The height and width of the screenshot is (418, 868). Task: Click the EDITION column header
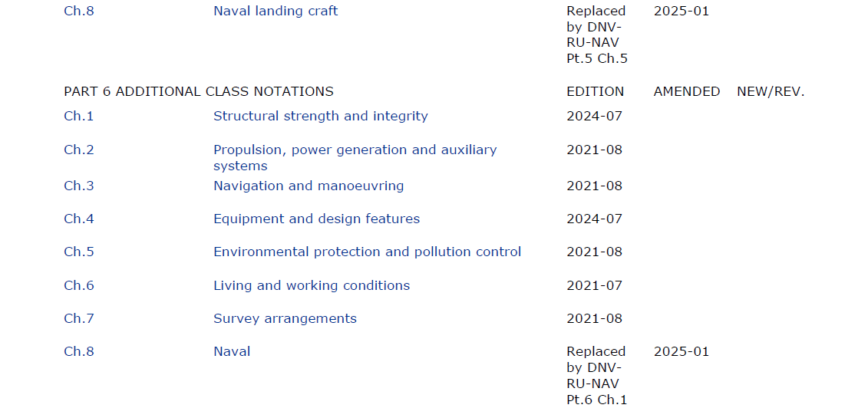(595, 92)
